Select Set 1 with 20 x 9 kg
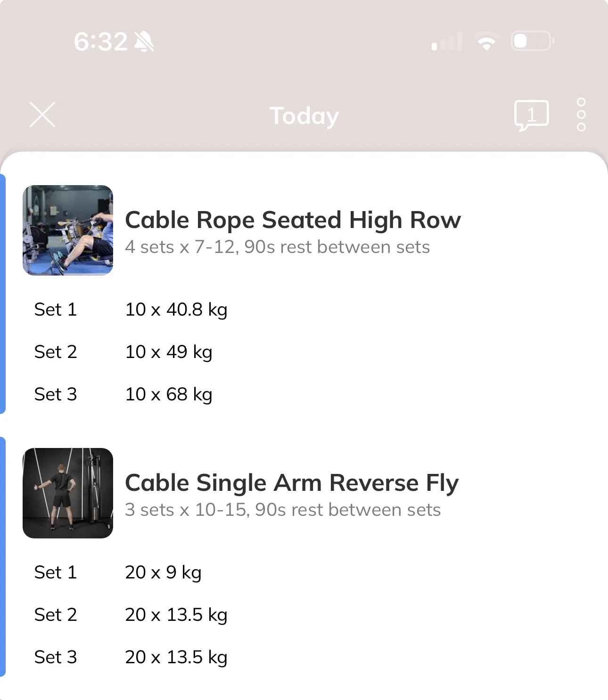The width and height of the screenshot is (608, 700). 304,572
